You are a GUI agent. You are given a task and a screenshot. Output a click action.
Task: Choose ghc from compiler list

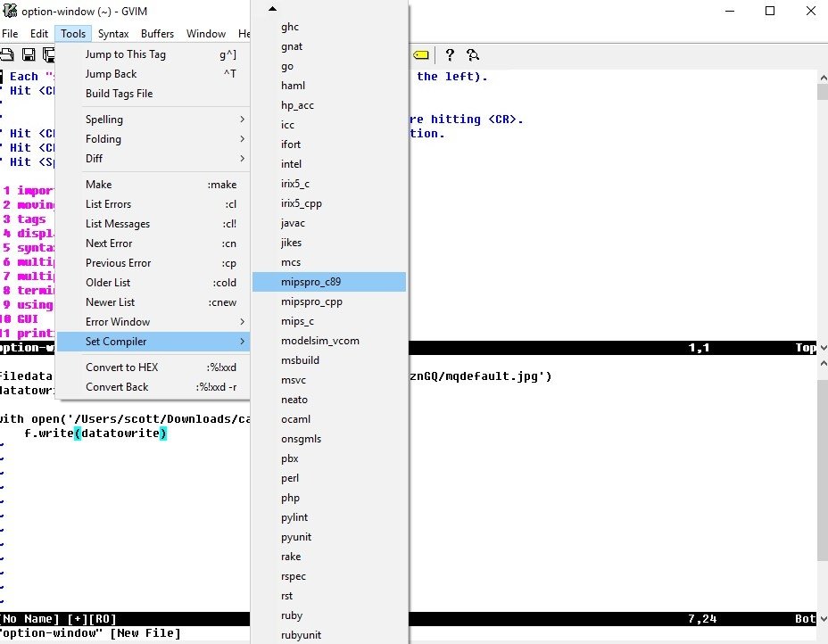pos(329,27)
